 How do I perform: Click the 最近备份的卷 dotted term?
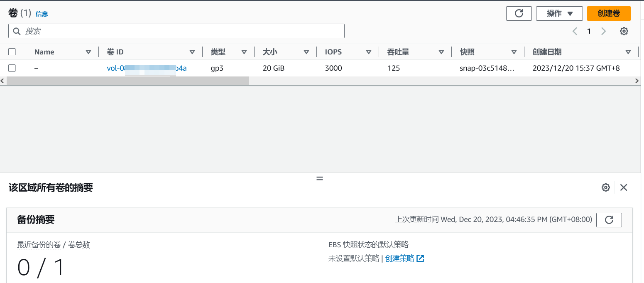tap(39, 245)
